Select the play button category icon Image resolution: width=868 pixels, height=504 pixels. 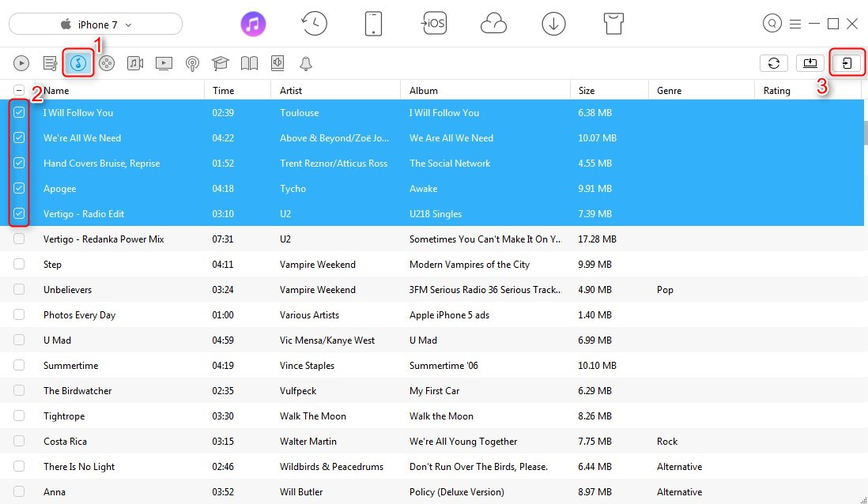21,64
